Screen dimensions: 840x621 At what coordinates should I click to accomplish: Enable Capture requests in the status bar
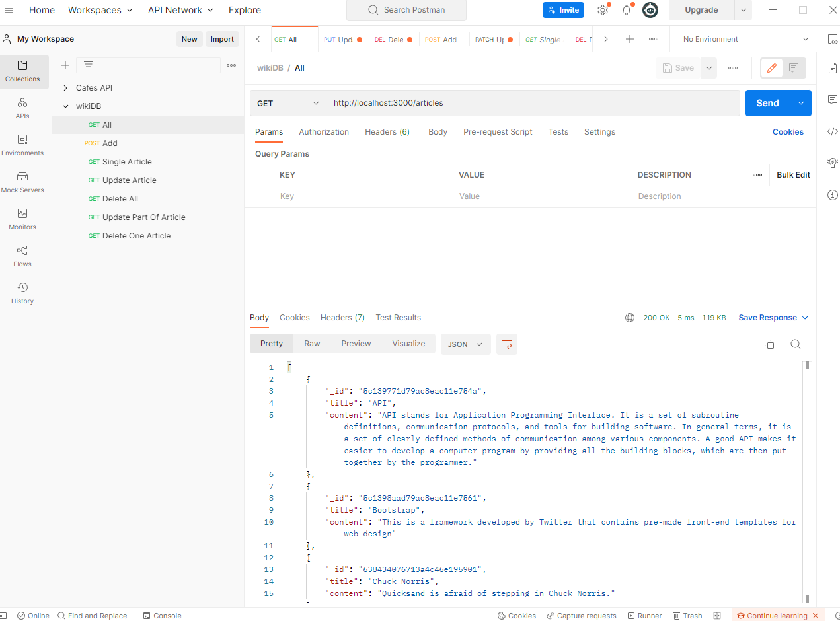pyautogui.click(x=582, y=616)
